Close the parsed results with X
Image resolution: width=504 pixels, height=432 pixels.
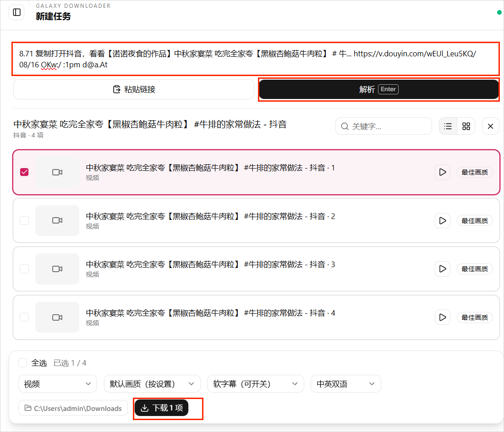click(491, 126)
